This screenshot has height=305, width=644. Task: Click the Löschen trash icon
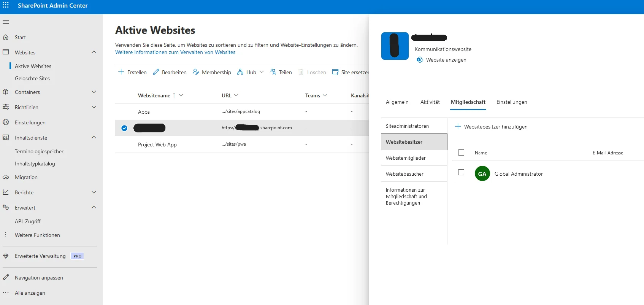point(301,72)
